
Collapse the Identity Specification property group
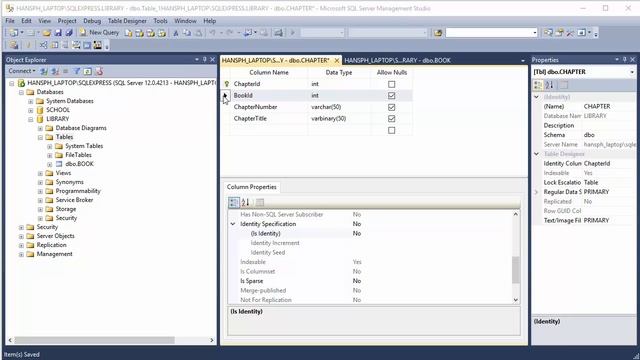[233, 224]
